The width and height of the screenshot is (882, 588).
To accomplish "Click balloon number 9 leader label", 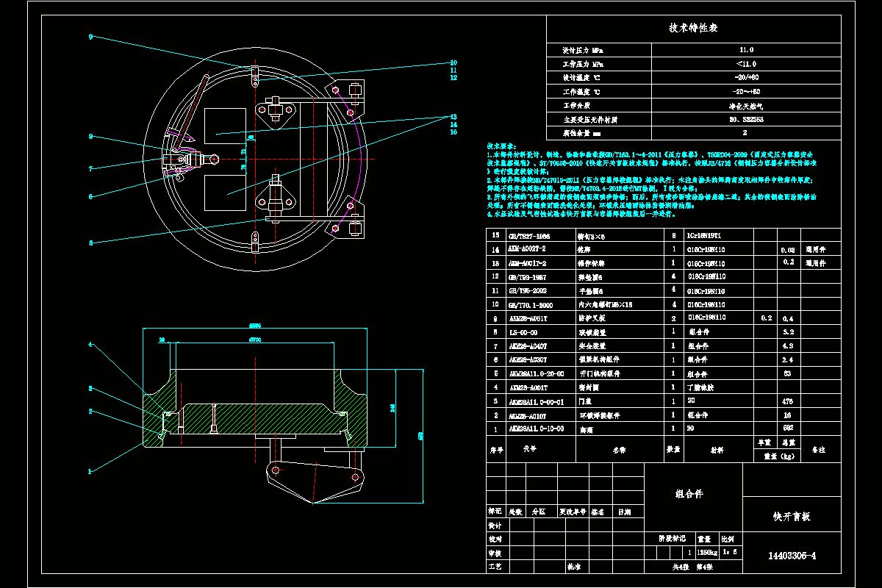I will pos(90,37).
